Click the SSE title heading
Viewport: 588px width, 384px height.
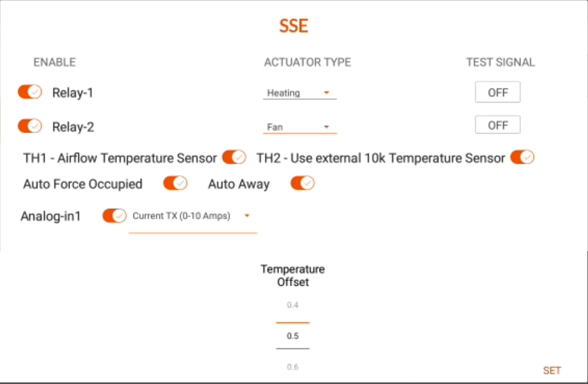(293, 25)
